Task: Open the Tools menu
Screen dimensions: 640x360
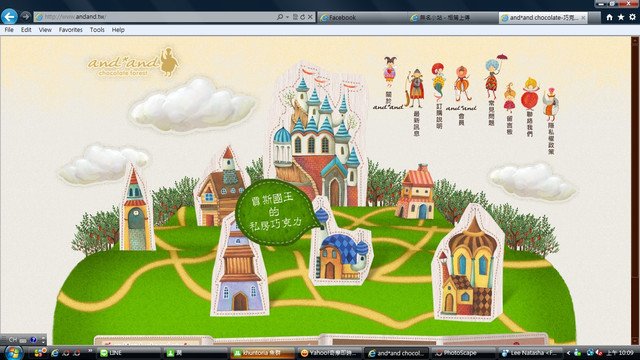Action: pyautogui.click(x=97, y=30)
